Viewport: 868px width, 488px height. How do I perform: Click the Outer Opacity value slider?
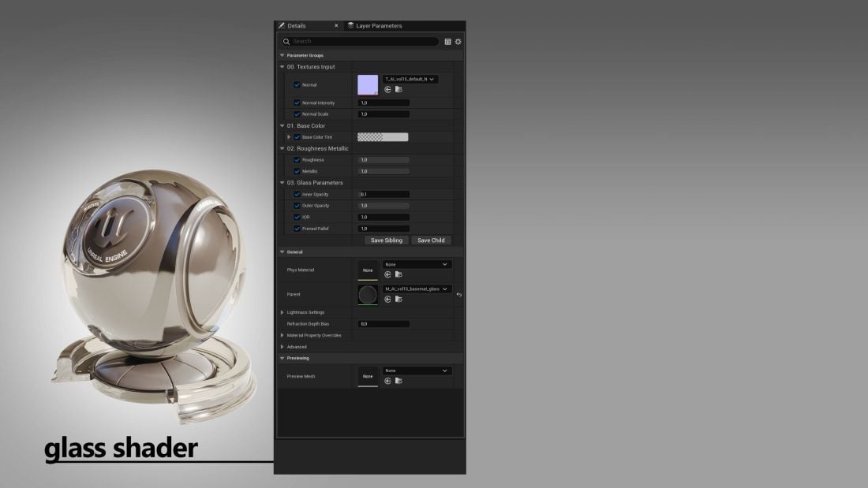click(x=383, y=206)
